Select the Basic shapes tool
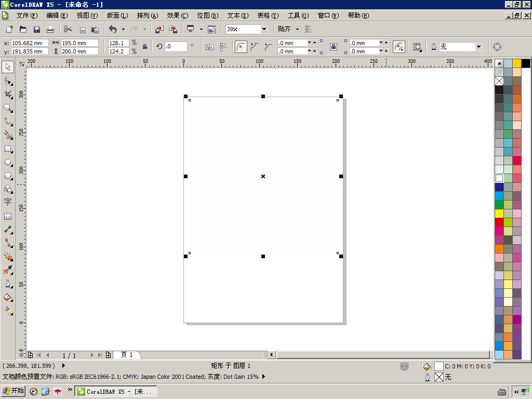The image size is (532, 399). point(8,189)
